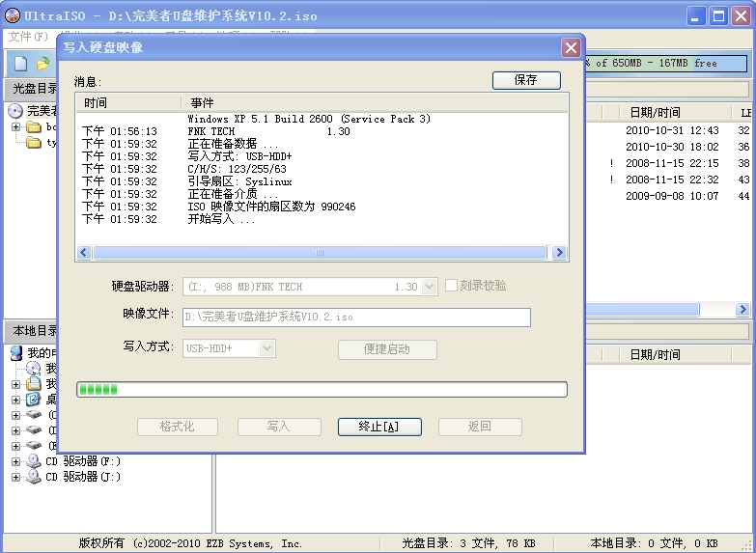Expand the My Documents node in local tree
Viewport: 756px width, 553px height.
click(x=15, y=384)
